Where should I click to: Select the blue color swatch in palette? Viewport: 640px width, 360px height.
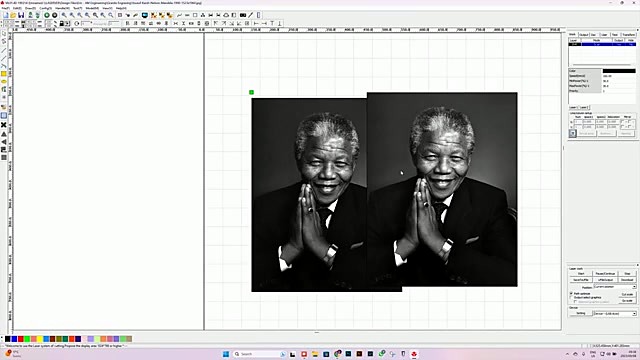[14, 339]
